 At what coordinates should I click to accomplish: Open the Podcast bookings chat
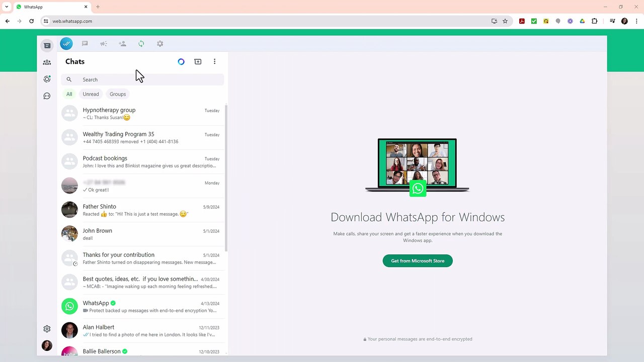[142, 161]
